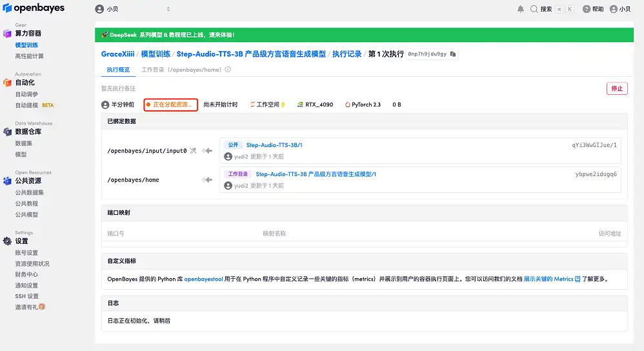
Task: Open 模型训练 in the sidebar
Action: [26, 45]
